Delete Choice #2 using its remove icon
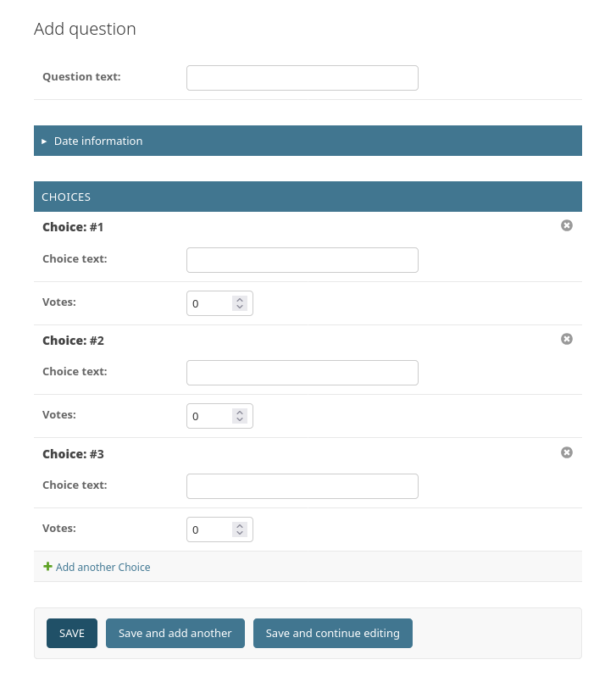The image size is (616, 693). coord(566,339)
